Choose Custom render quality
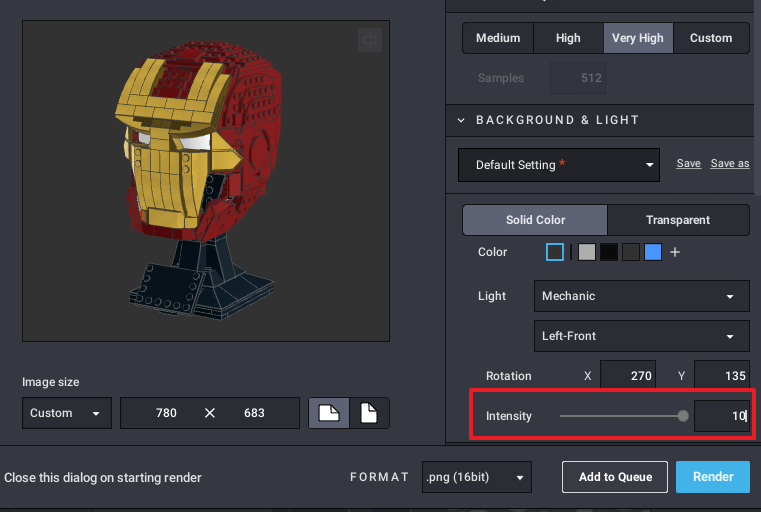The width and height of the screenshot is (761, 512). click(711, 38)
